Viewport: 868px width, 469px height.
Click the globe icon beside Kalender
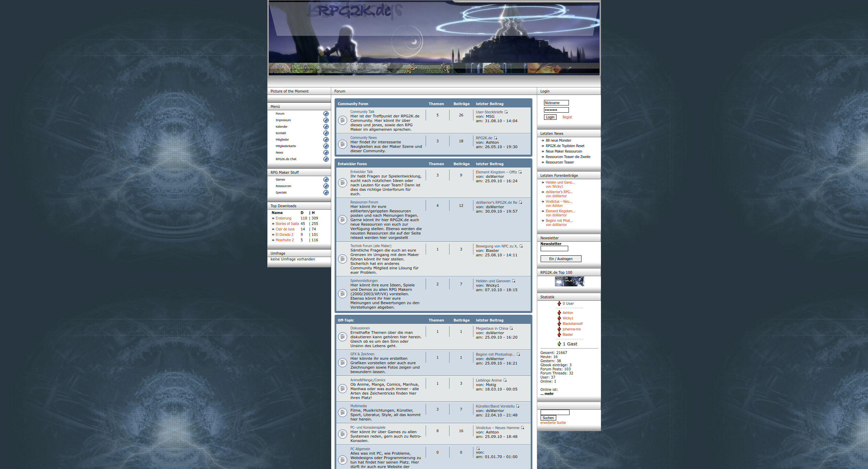pyautogui.click(x=326, y=127)
